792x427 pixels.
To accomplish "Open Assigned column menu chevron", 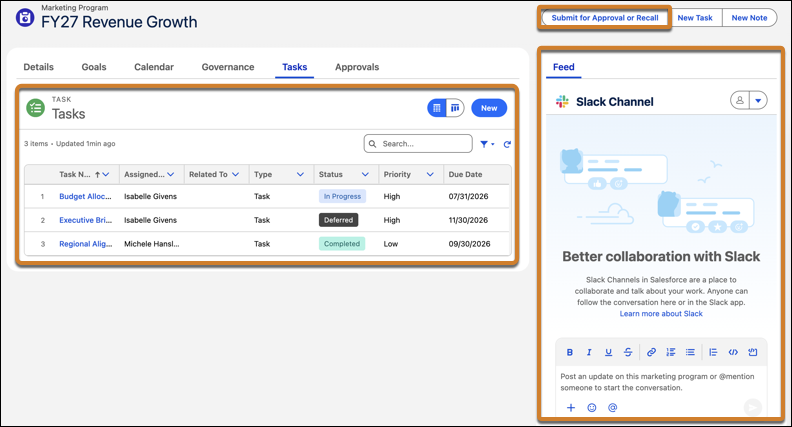I will 171,174.
